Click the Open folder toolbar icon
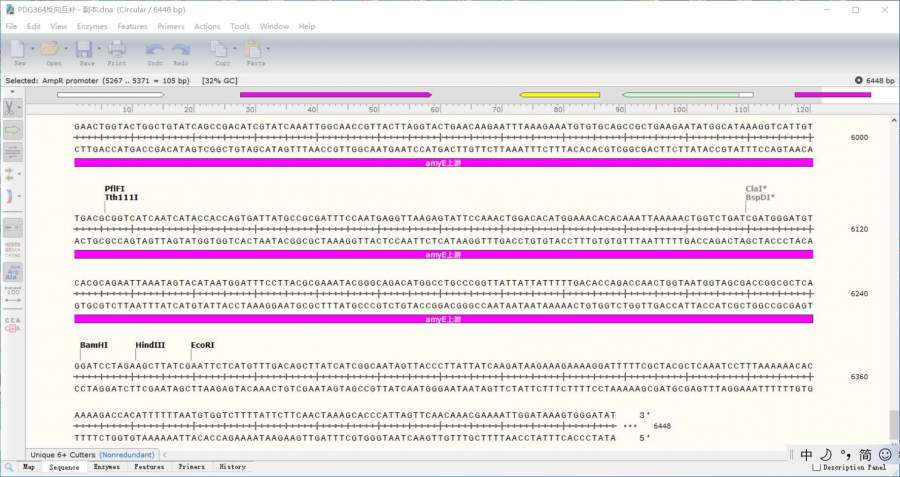This screenshot has width=900, height=477. (x=51, y=49)
